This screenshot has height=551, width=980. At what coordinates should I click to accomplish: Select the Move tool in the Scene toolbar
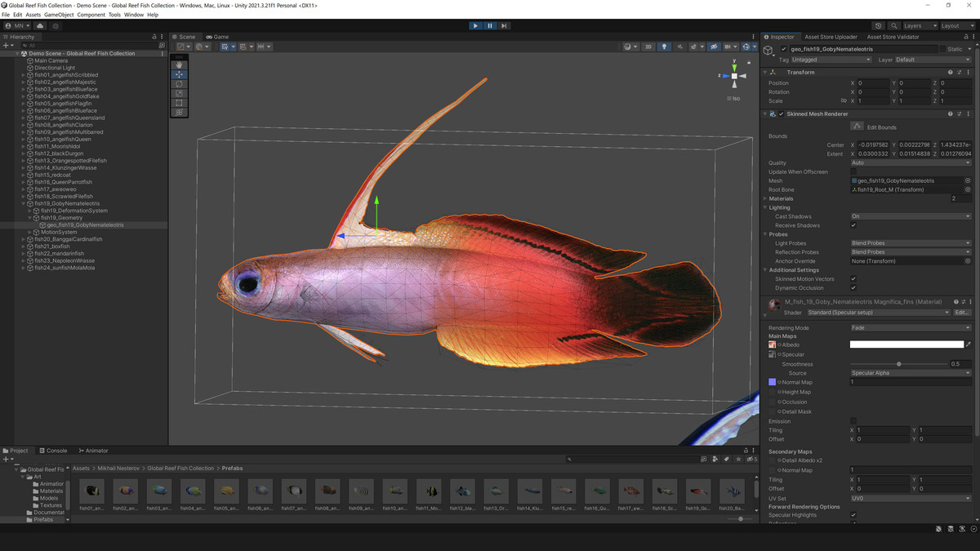179,74
